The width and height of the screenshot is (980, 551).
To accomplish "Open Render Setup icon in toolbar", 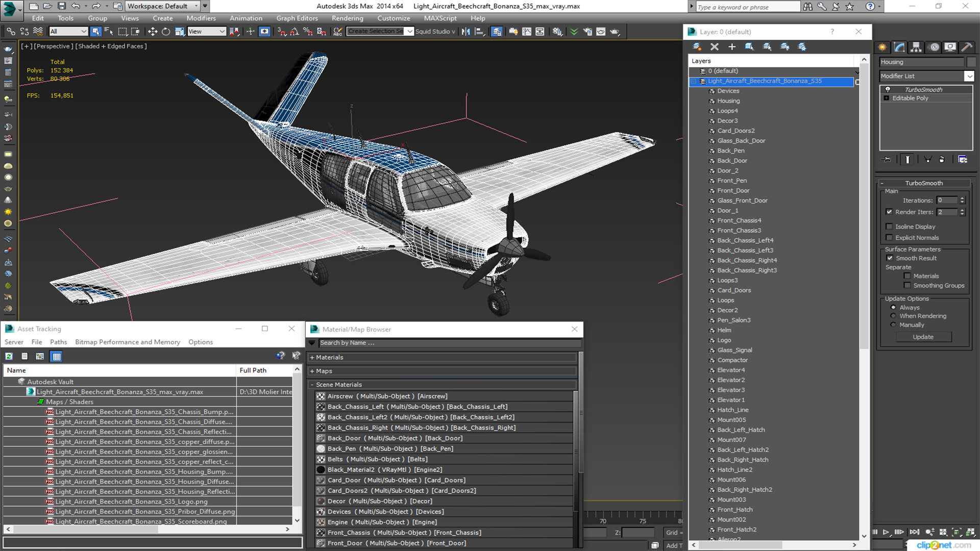I will click(x=587, y=32).
